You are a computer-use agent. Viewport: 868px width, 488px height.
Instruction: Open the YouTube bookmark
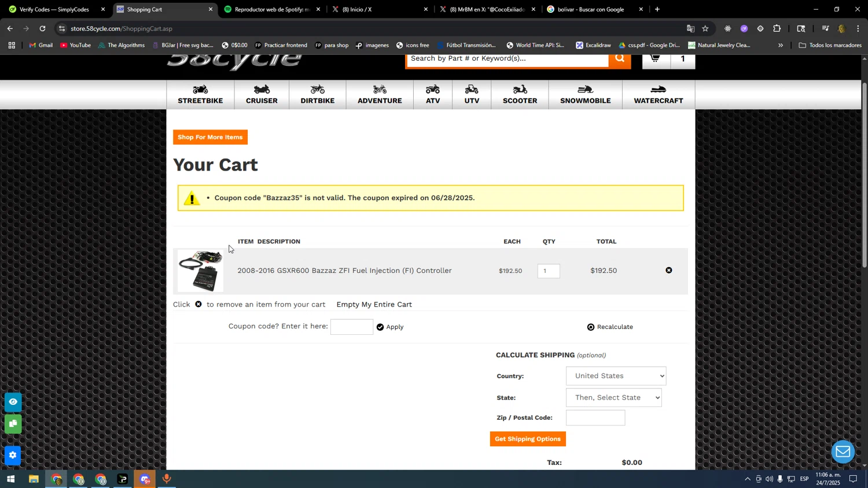pos(76,45)
